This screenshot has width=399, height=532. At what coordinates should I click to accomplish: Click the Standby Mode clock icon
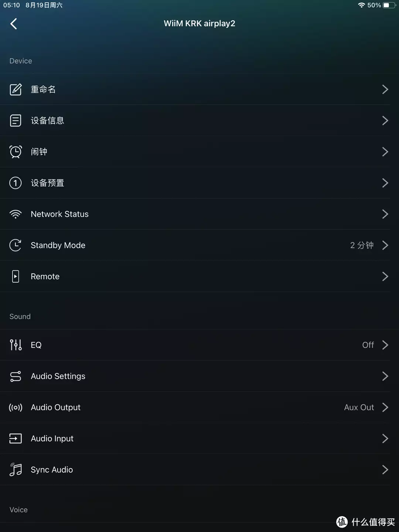[16, 245]
